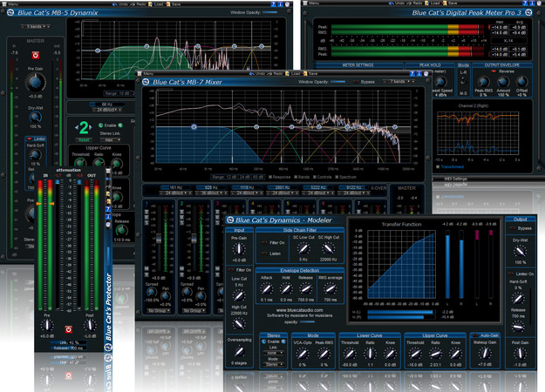Open the Mode dropdown in Modeler Stereo section
This screenshot has width=545, height=392.
273,365
